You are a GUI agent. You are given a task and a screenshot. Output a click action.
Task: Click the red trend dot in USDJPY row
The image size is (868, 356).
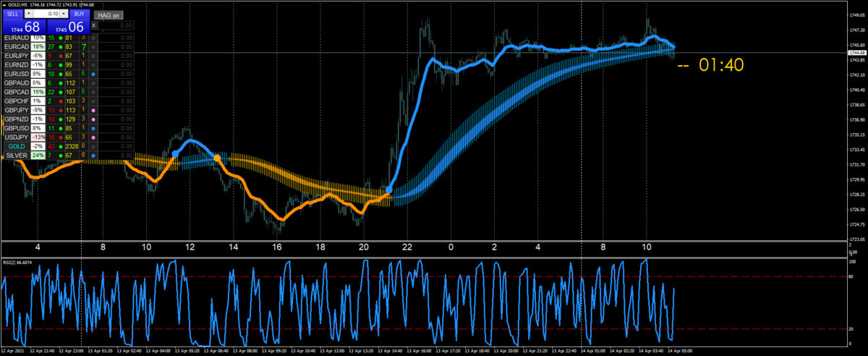[61, 137]
